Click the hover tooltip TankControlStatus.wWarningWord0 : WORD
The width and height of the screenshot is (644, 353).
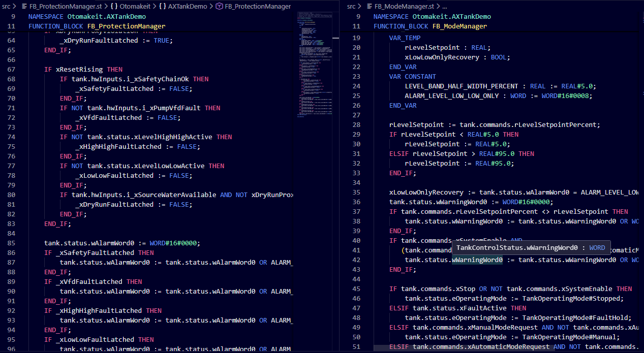click(x=531, y=248)
